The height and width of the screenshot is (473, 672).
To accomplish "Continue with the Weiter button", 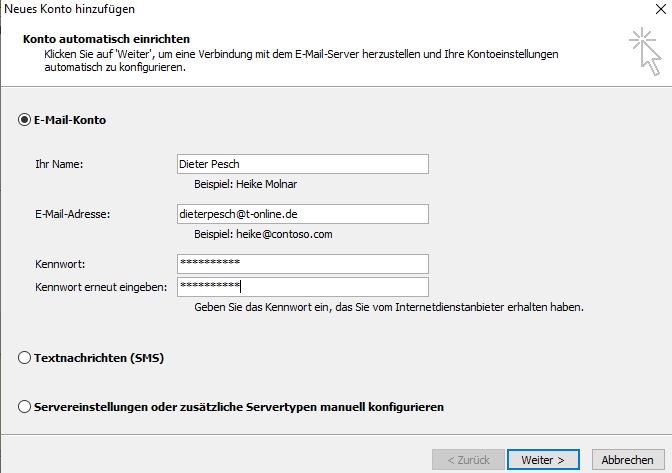I will tap(543, 460).
